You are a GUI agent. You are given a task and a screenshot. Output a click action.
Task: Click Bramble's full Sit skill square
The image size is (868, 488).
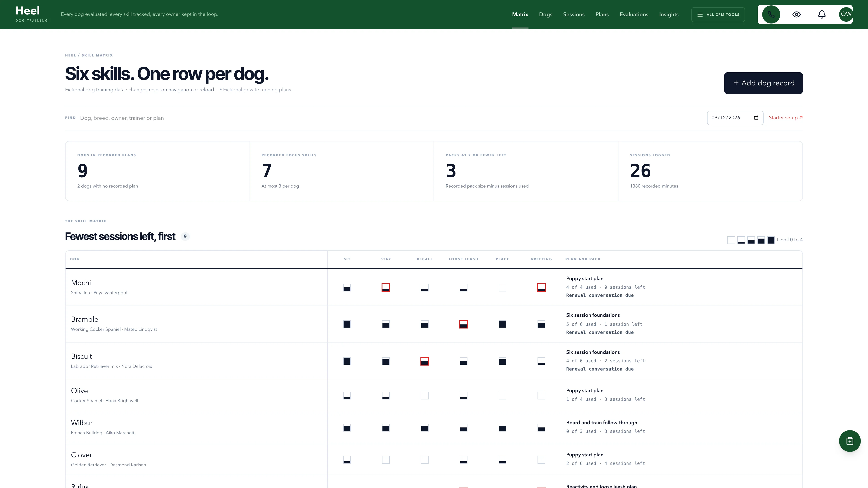click(x=347, y=324)
